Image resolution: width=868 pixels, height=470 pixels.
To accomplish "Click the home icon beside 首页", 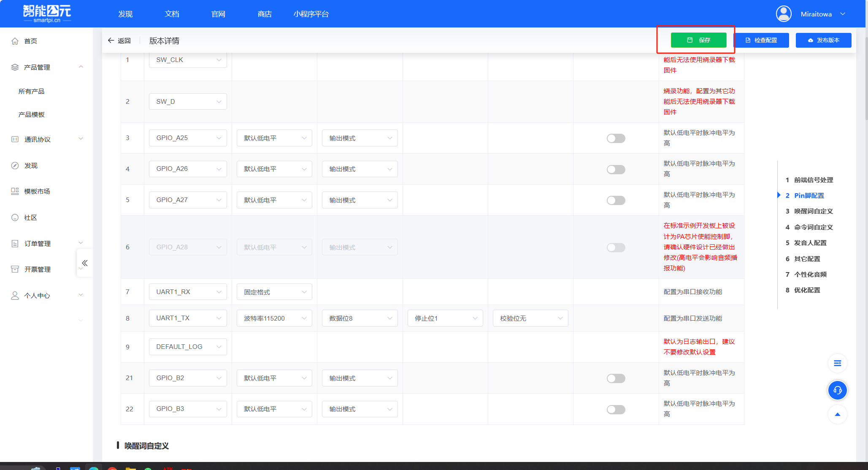I will pyautogui.click(x=15, y=41).
